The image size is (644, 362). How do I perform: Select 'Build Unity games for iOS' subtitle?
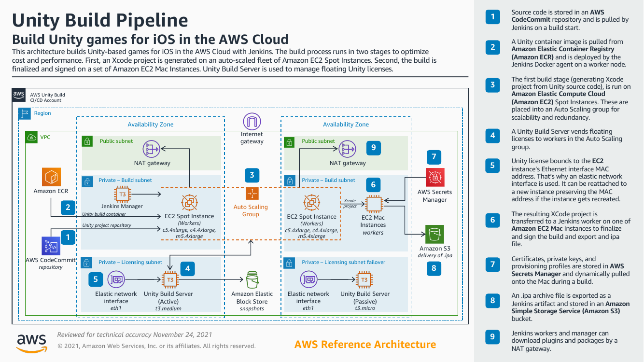(x=150, y=39)
